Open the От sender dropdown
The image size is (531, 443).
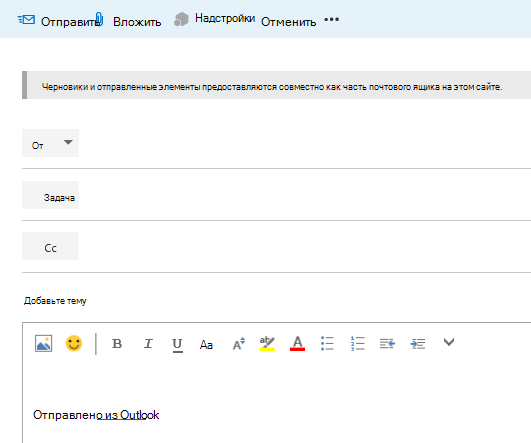coord(50,143)
